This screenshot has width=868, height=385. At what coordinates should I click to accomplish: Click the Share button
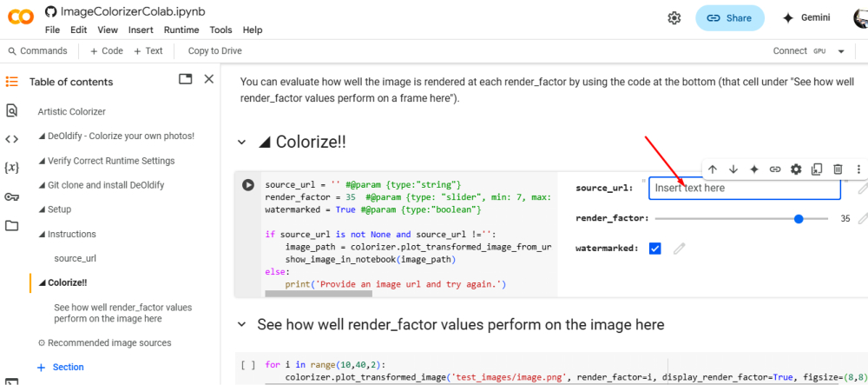(729, 18)
